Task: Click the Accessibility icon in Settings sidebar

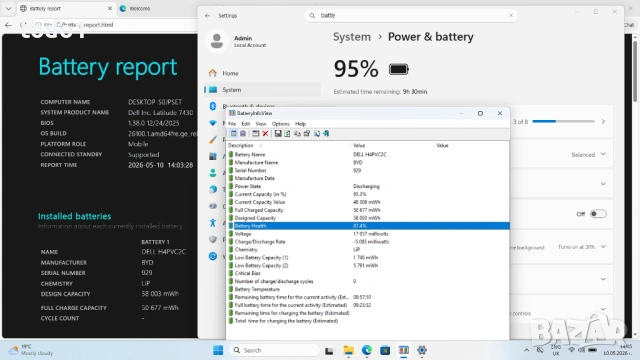Action: tap(213, 223)
